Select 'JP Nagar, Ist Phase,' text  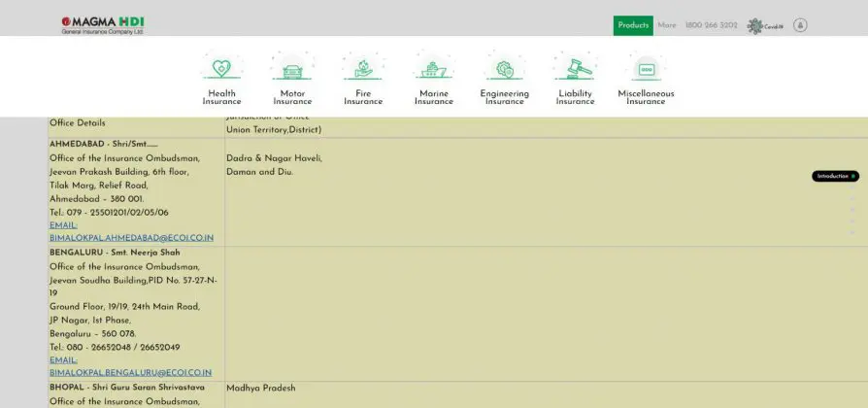click(90, 321)
